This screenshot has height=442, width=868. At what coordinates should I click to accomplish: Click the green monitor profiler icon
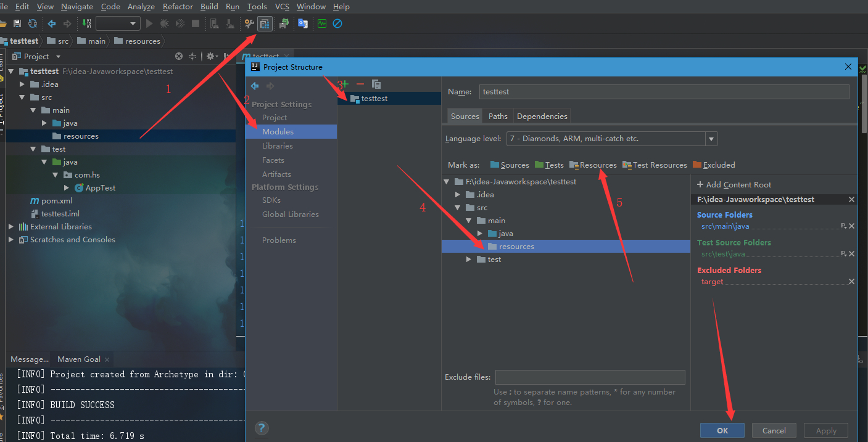click(322, 23)
